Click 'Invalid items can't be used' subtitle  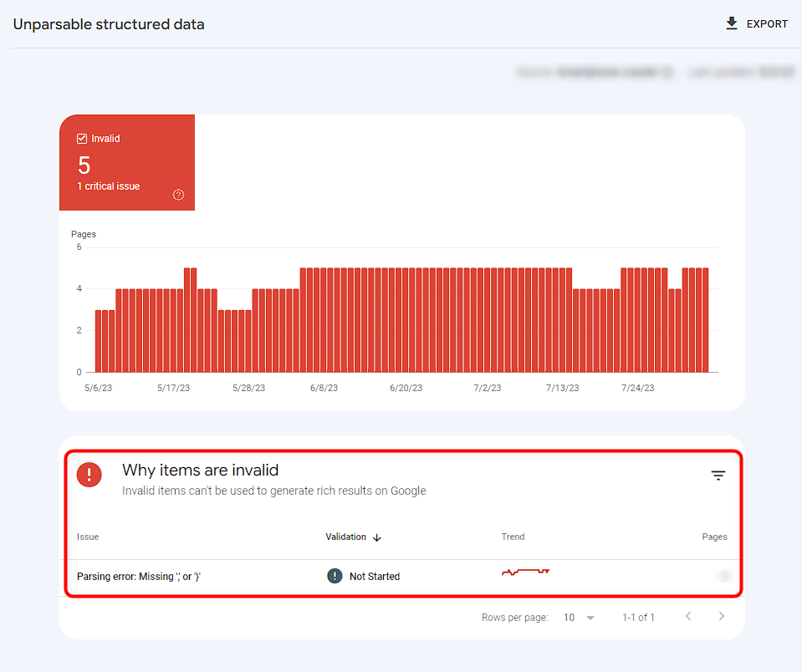click(273, 491)
